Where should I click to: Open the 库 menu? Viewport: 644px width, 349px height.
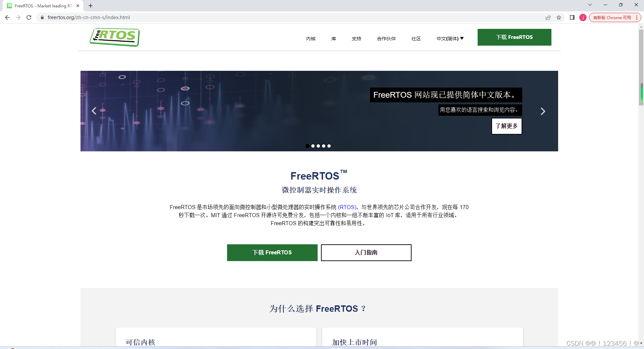(x=334, y=39)
